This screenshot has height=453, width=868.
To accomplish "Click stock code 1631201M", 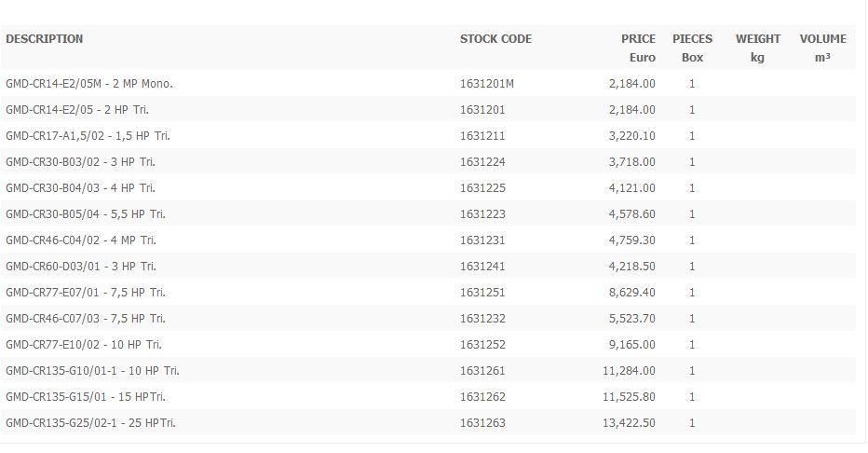I will tap(486, 84).
